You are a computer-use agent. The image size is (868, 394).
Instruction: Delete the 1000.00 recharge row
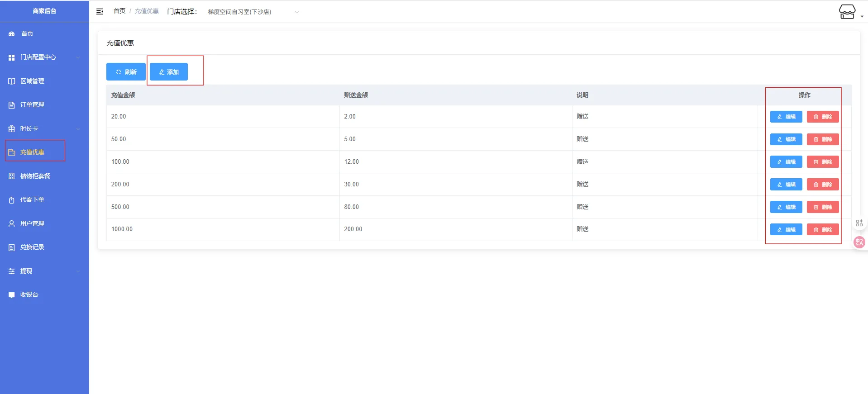click(822, 229)
